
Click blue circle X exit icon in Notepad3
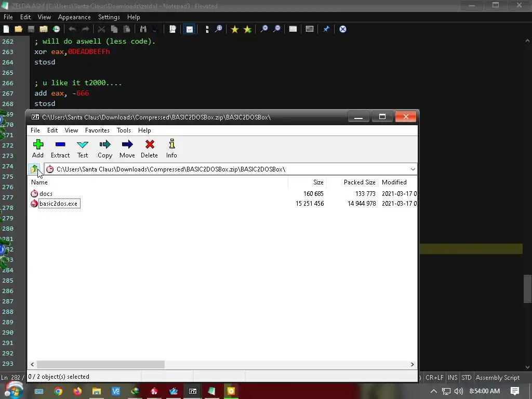click(x=343, y=29)
